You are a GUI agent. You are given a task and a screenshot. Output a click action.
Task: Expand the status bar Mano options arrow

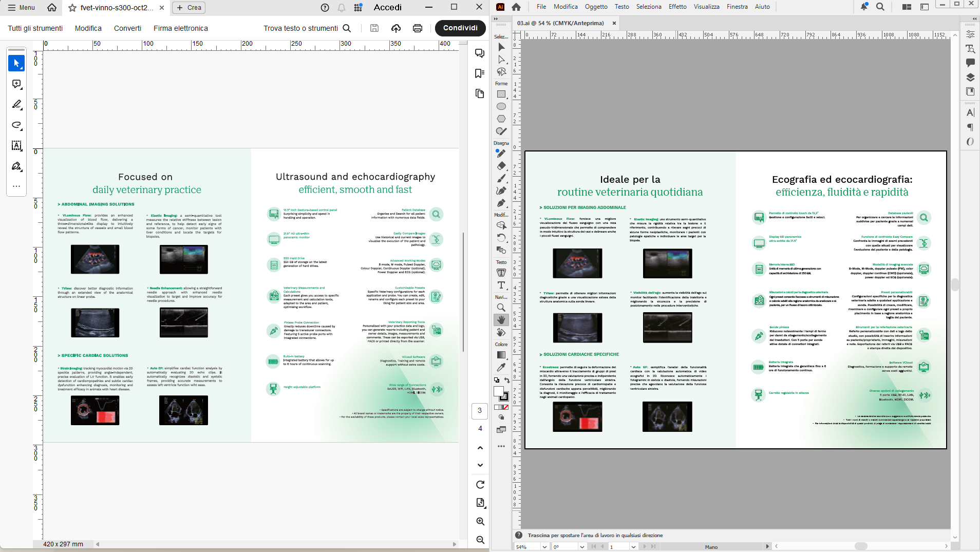click(x=767, y=547)
